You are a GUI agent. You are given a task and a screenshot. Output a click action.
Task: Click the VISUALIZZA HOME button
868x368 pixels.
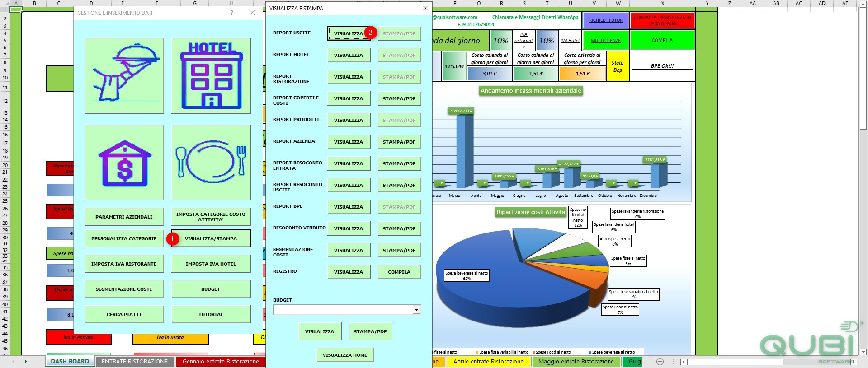point(345,355)
